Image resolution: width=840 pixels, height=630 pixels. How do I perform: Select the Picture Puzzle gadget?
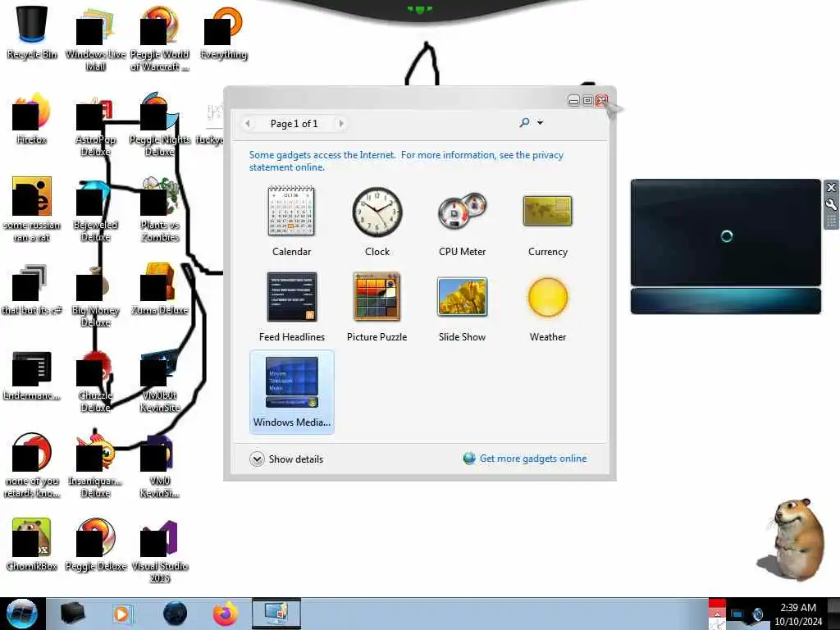point(377,307)
